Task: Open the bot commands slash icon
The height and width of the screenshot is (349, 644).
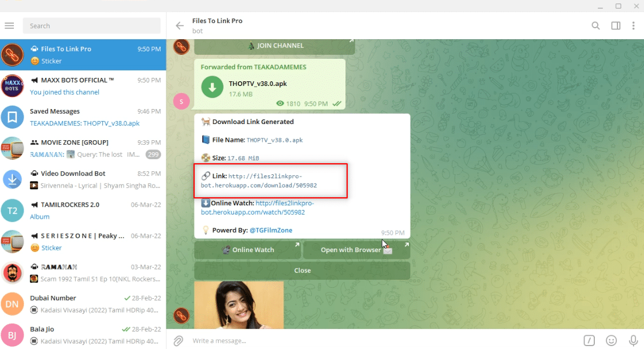Action: [x=589, y=340]
